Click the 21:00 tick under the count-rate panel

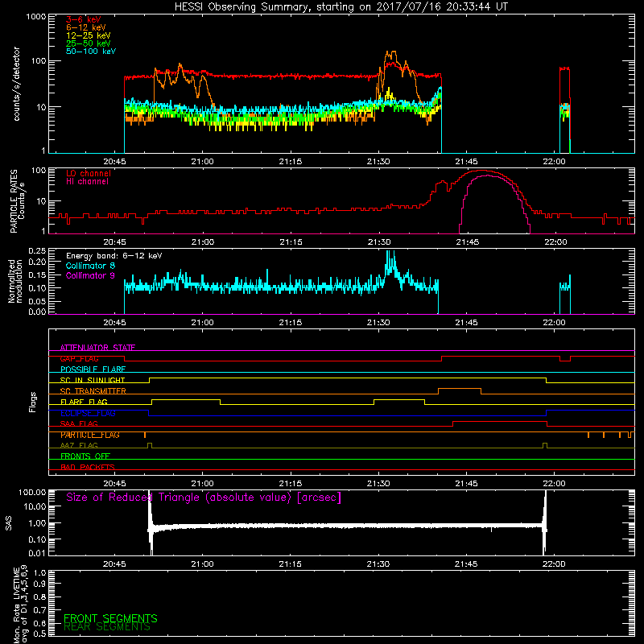(x=203, y=162)
